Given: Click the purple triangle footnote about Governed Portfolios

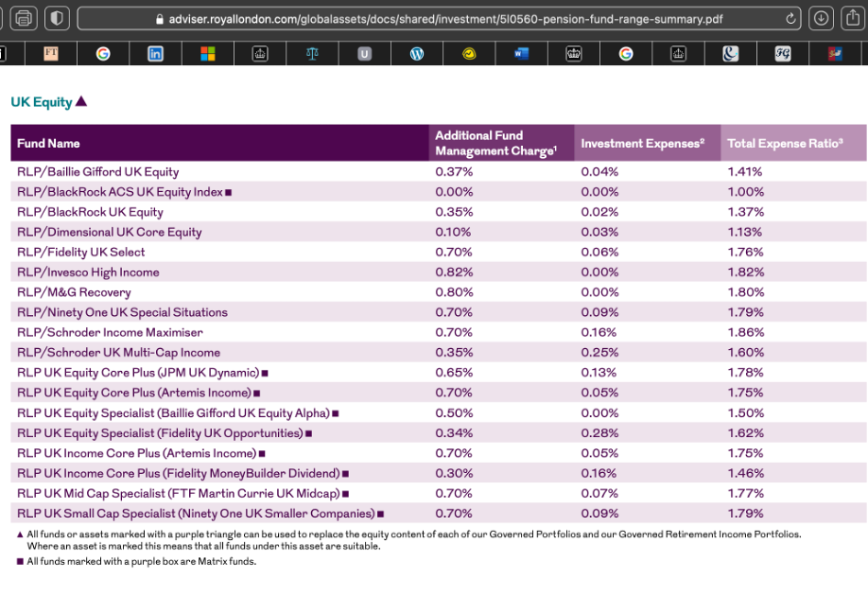Looking at the screenshot, I should (x=409, y=540).
